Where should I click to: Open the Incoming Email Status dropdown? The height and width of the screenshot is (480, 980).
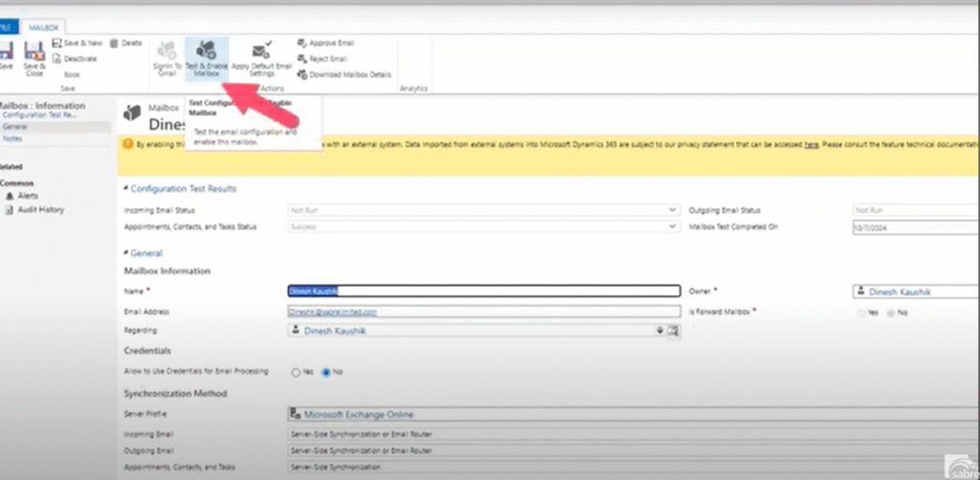point(672,208)
